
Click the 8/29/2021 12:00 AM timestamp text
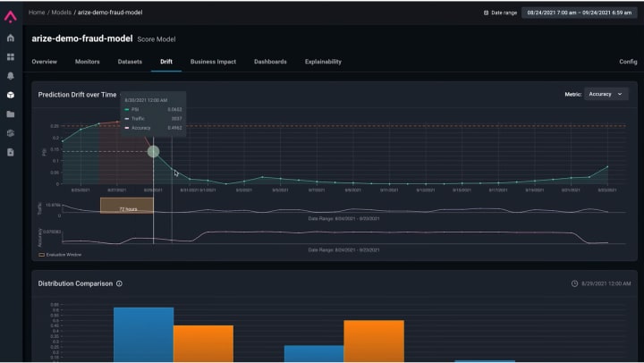pos(606,283)
